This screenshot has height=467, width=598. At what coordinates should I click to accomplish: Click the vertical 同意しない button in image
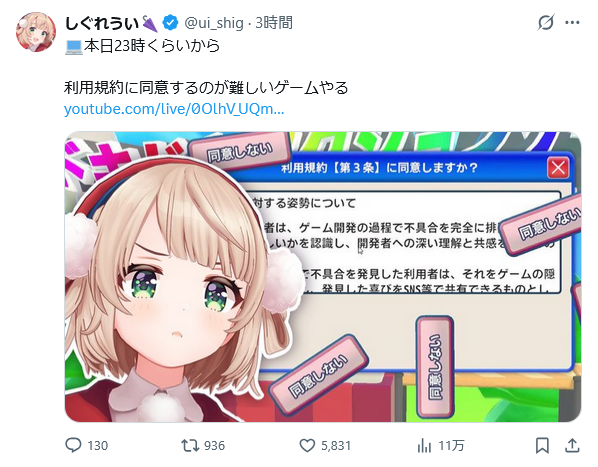coord(435,367)
